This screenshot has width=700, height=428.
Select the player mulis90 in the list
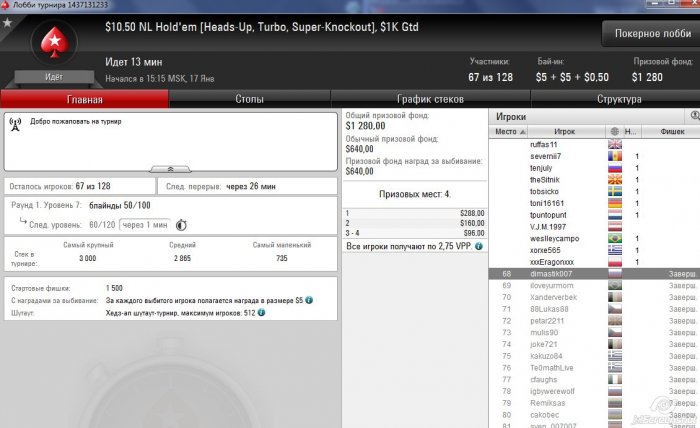(594, 332)
